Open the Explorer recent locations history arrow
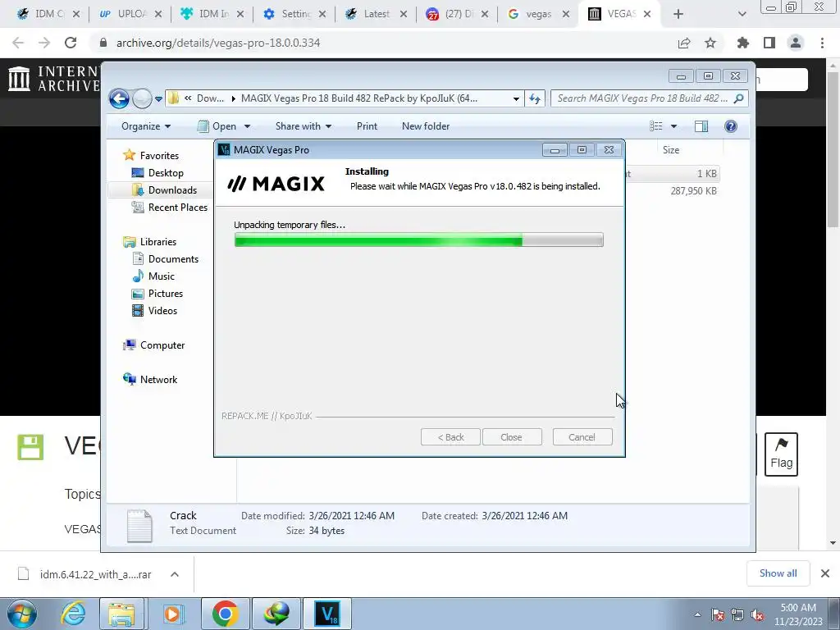This screenshot has height=630, width=840. pyautogui.click(x=158, y=99)
